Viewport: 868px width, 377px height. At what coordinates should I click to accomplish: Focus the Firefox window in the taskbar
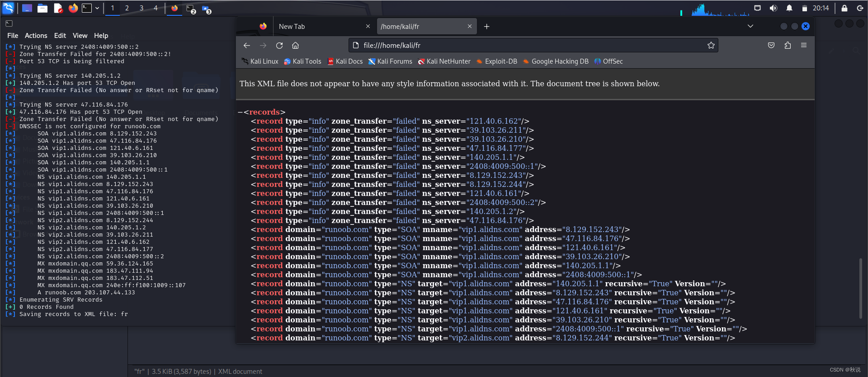pos(175,8)
